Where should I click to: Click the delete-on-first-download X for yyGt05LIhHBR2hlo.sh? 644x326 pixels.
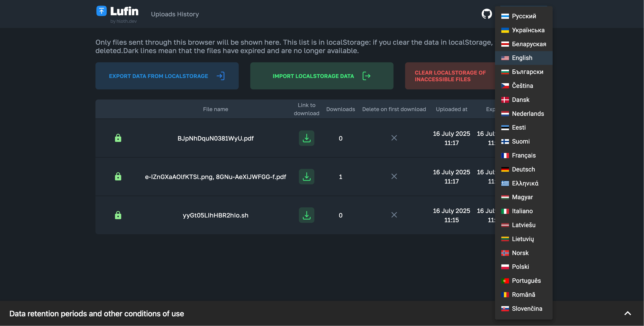tap(394, 215)
